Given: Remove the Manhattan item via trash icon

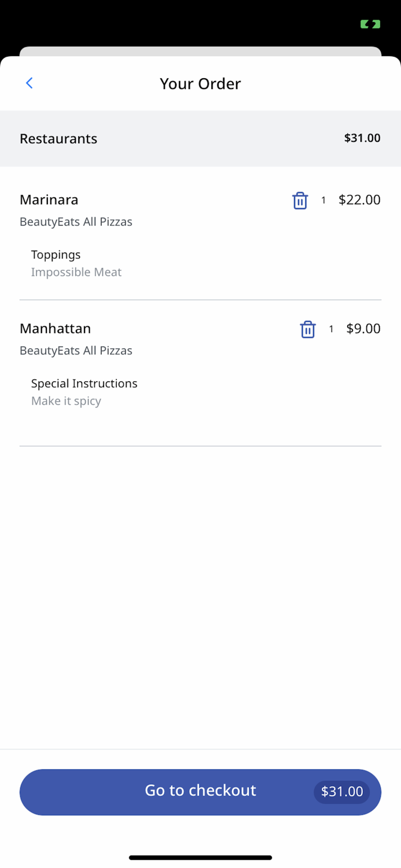Looking at the screenshot, I should click(308, 329).
